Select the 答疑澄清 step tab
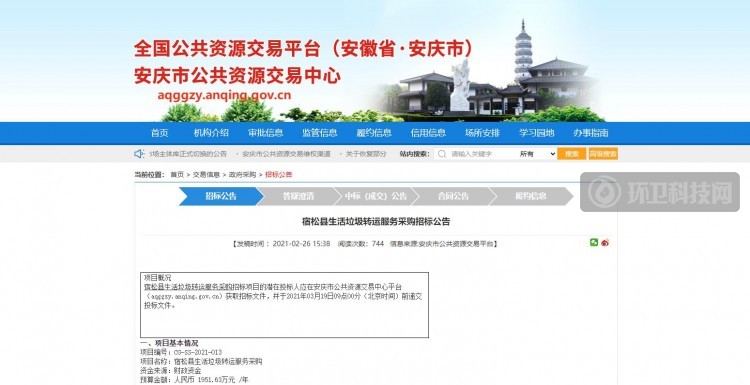 point(298,197)
